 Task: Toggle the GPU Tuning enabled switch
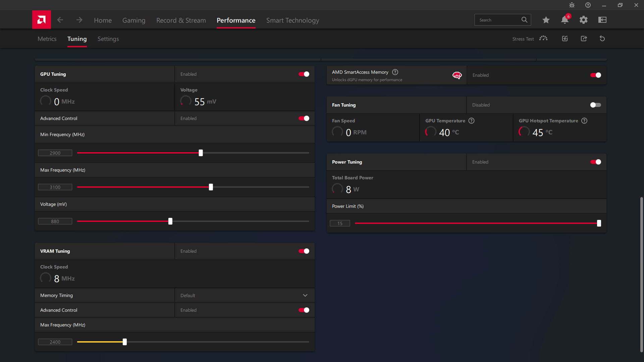tap(304, 74)
